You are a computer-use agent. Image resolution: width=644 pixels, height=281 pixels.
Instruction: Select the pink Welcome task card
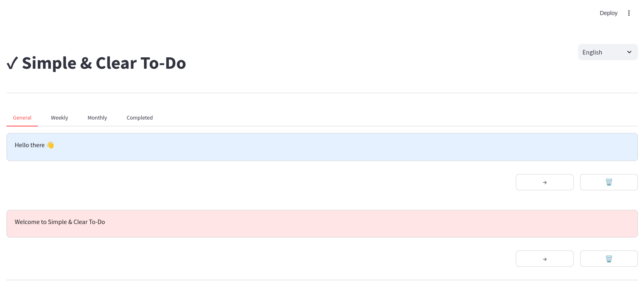(322, 223)
